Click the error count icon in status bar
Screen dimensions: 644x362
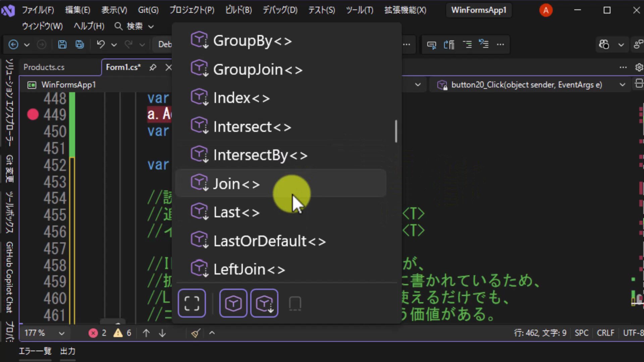93,333
